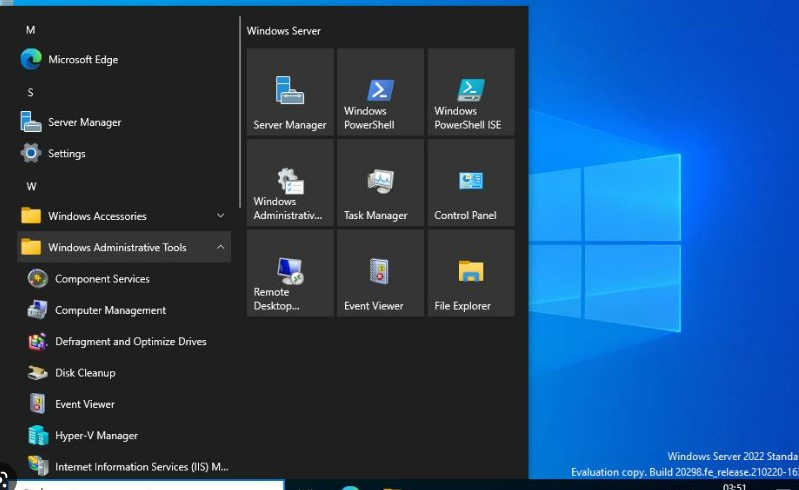
Task: Click the letter S section header
Action: (31, 92)
